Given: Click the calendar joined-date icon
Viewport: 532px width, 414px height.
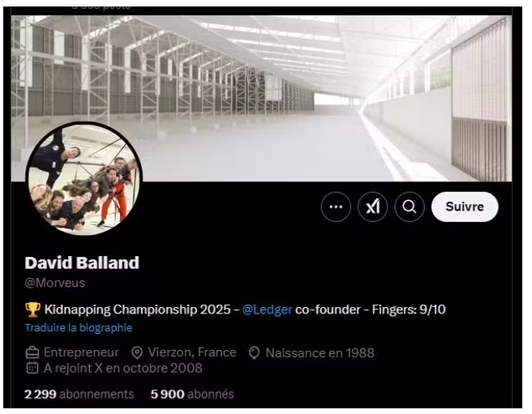Looking at the screenshot, I should [x=32, y=368].
